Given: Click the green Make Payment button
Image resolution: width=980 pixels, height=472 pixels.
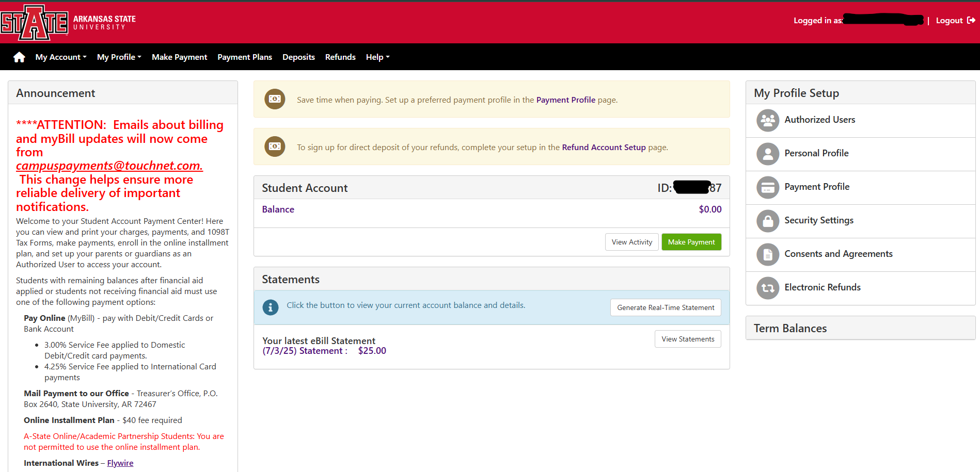Looking at the screenshot, I should coord(691,242).
